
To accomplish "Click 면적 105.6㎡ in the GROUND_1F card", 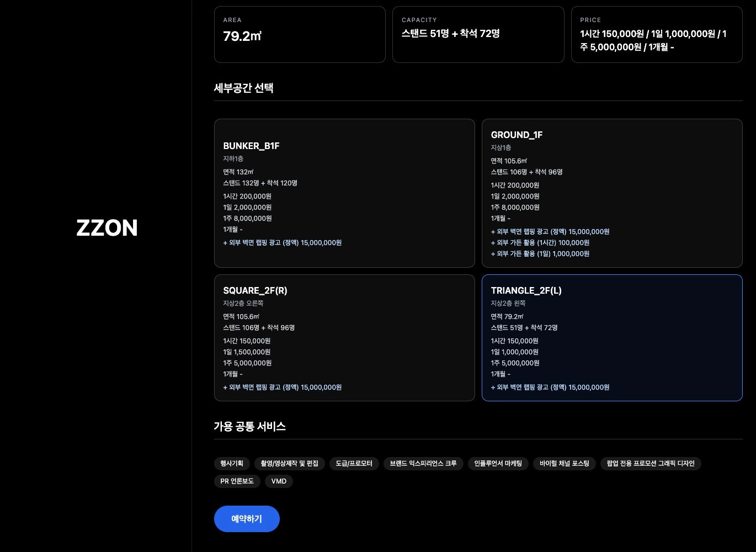I will (509, 161).
